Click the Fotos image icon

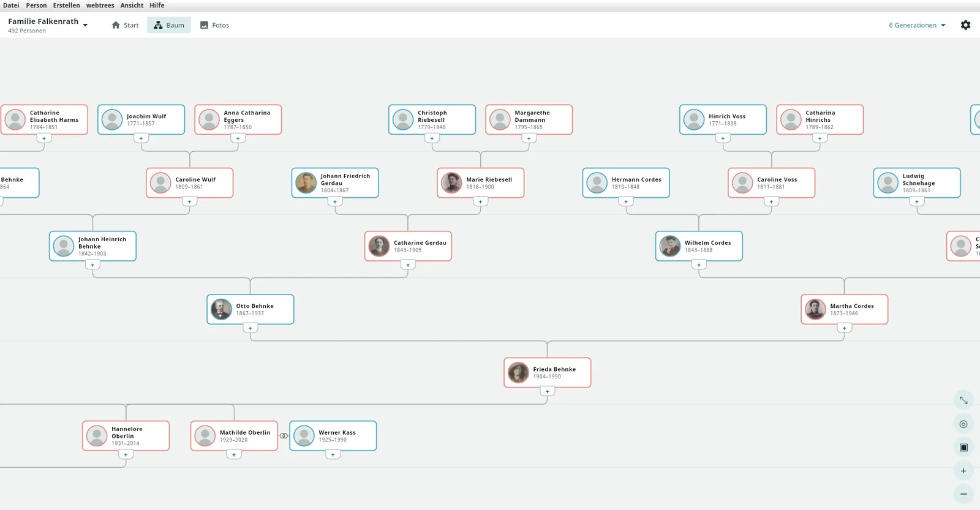204,25
